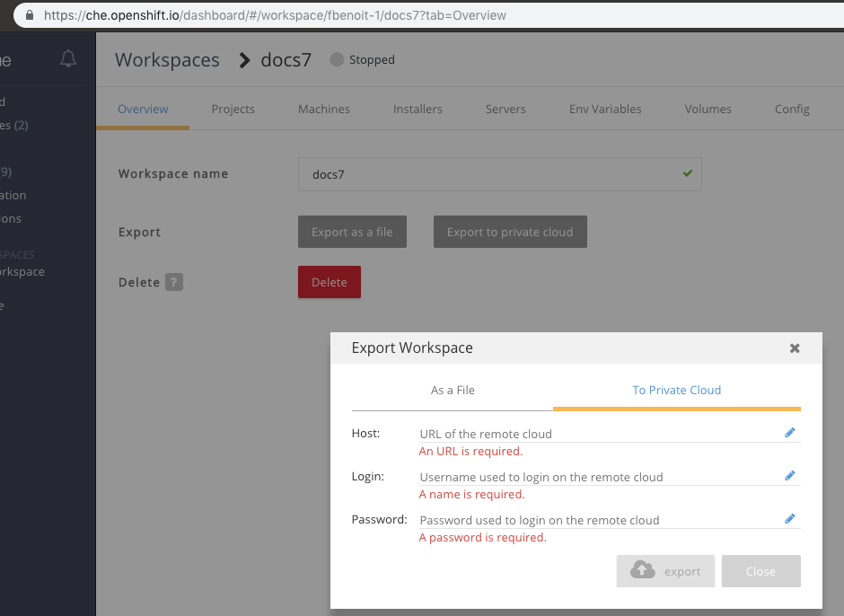Open the Config tab
This screenshot has height=616, width=844.
click(792, 110)
